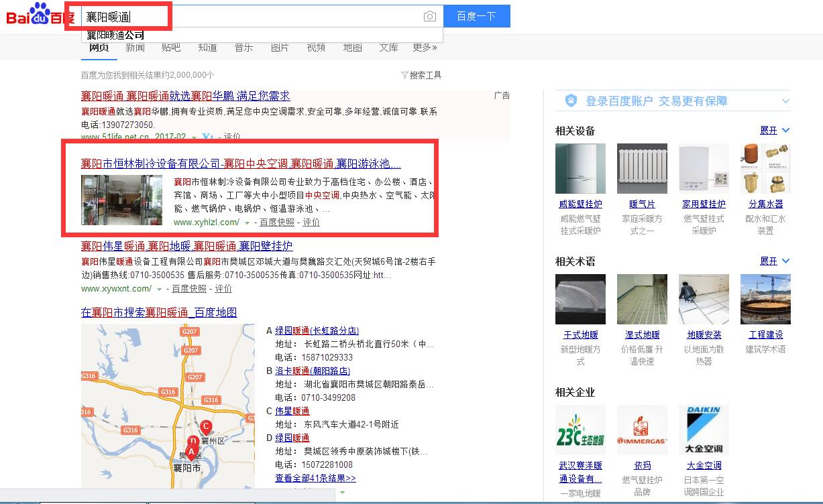Image resolution: width=823 pixels, height=504 pixels.
Task: Switch to the 文库 tab
Action: point(388,48)
